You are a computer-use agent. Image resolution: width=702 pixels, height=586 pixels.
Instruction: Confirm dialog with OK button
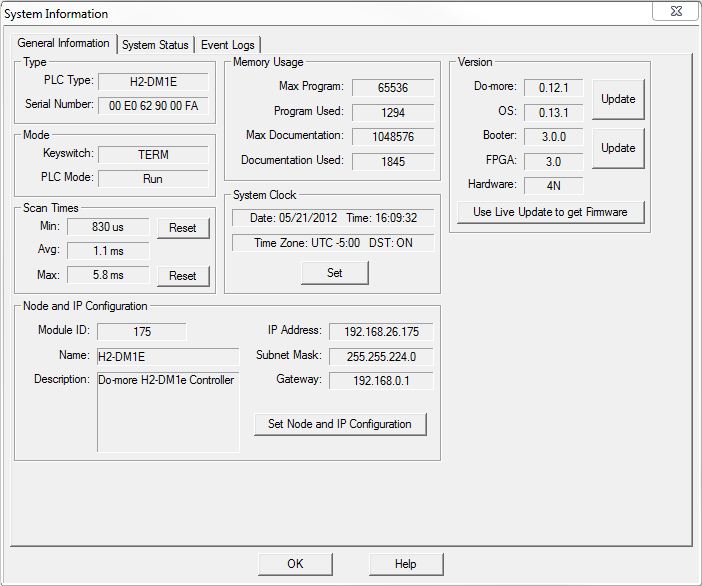(x=295, y=564)
